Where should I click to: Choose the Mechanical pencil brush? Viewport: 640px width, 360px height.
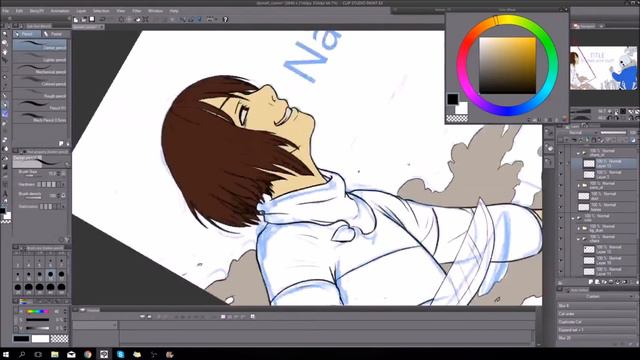pos(40,69)
